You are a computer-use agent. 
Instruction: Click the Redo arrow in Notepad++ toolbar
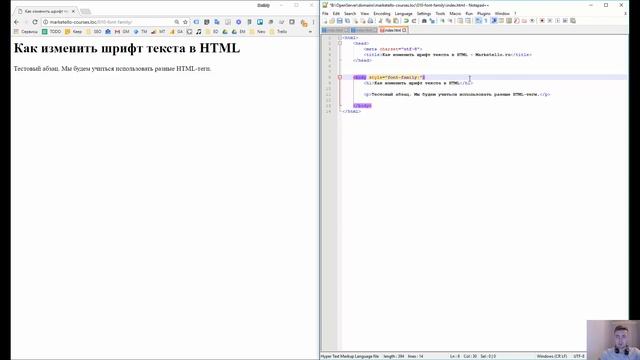(x=414, y=21)
